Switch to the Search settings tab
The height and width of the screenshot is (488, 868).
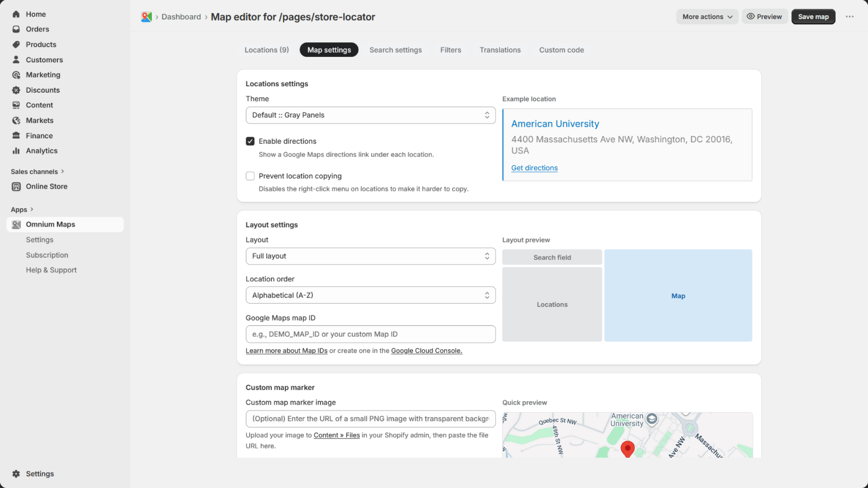click(395, 50)
